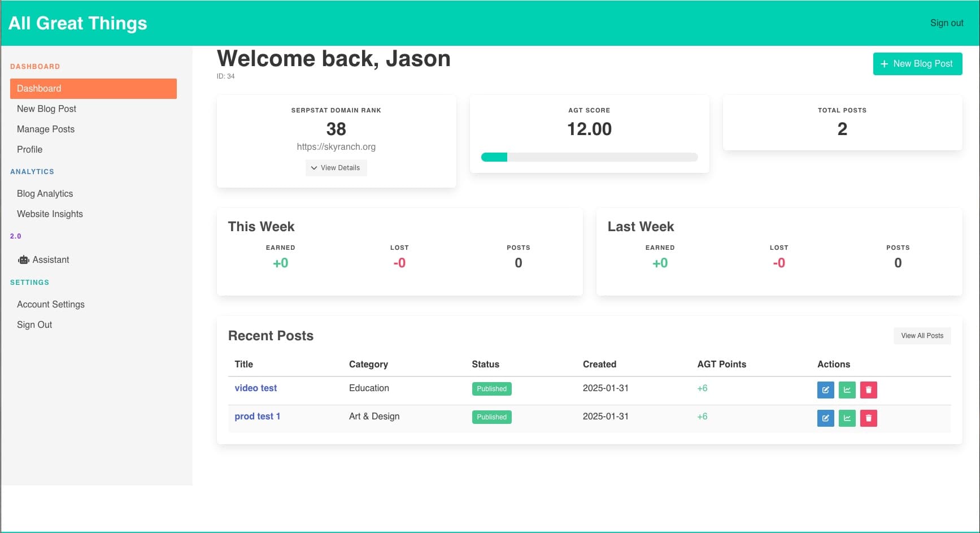Click the Assistant robot icon
Image resolution: width=980 pixels, height=533 pixels.
[23, 260]
